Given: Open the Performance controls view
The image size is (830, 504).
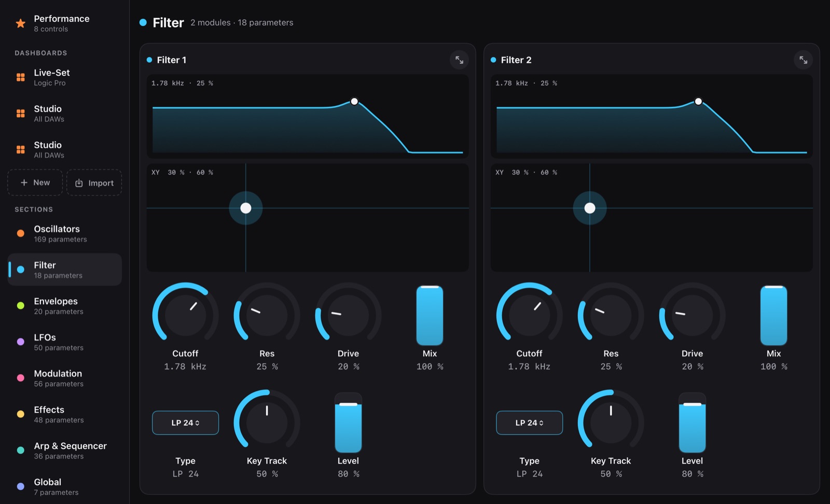Looking at the screenshot, I should coord(65,23).
